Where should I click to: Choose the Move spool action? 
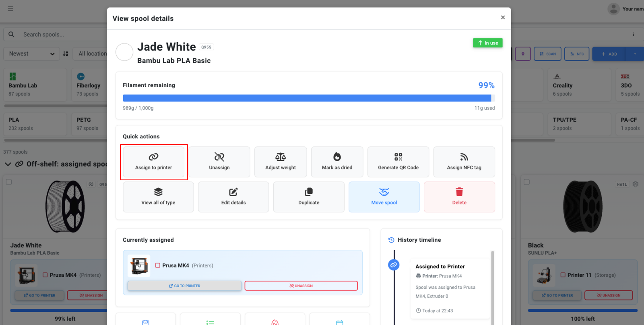(384, 197)
